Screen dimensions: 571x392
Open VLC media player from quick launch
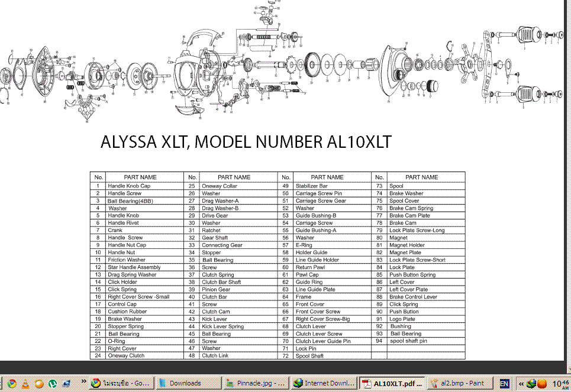(x=25, y=383)
